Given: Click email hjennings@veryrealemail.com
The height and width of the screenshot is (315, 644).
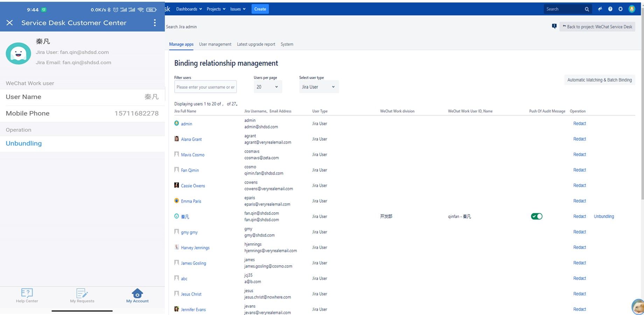Looking at the screenshot, I should click(271, 251).
